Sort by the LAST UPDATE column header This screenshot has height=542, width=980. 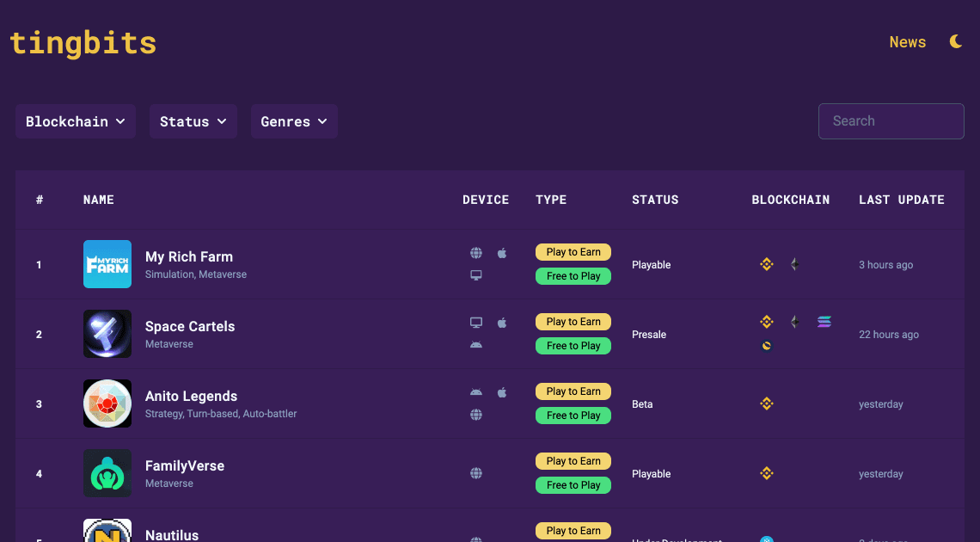pyautogui.click(x=901, y=200)
